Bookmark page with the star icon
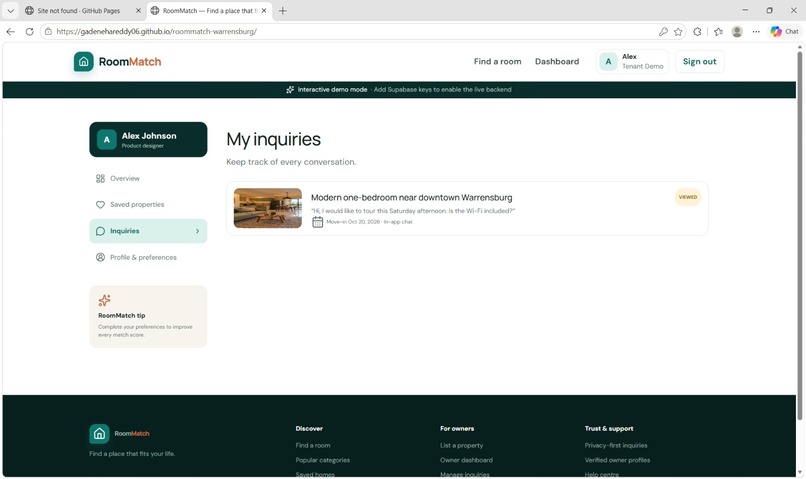 click(x=679, y=31)
